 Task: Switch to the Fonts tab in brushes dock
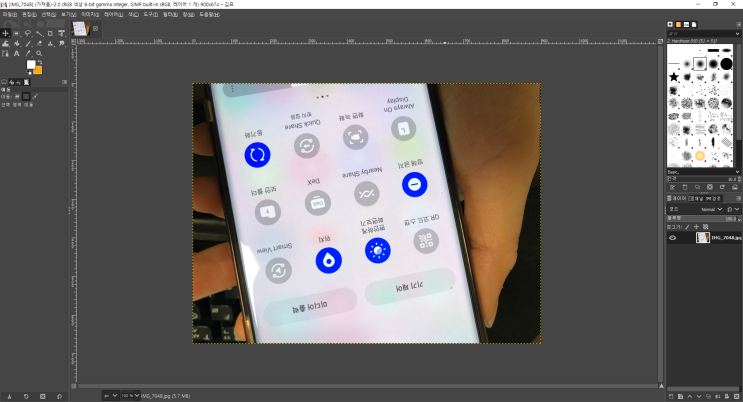686,24
